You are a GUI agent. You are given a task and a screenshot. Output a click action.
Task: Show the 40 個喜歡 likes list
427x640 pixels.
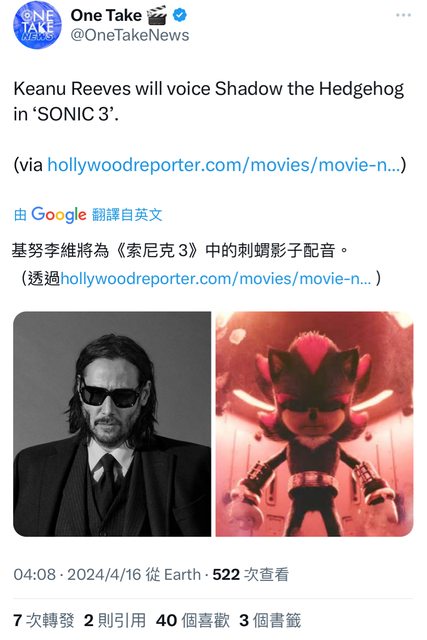[193, 620]
